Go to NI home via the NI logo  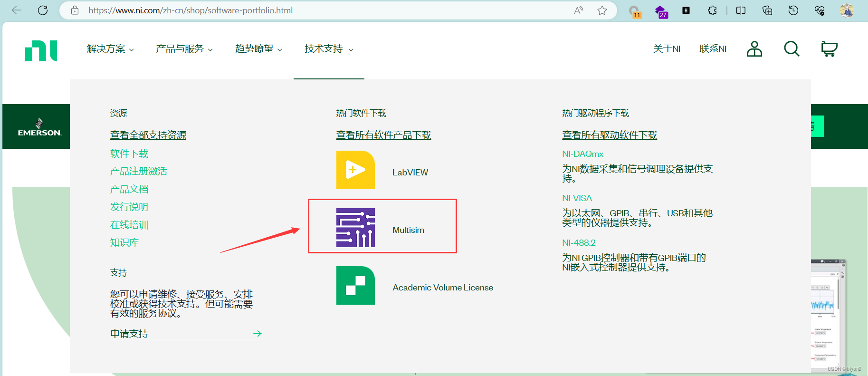(x=41, y=51)
